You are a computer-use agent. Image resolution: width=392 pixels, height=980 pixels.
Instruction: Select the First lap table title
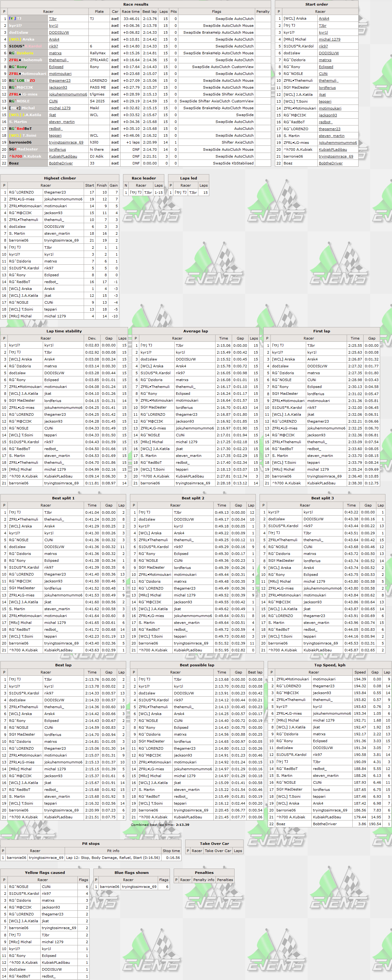click(x=322, y=331)
